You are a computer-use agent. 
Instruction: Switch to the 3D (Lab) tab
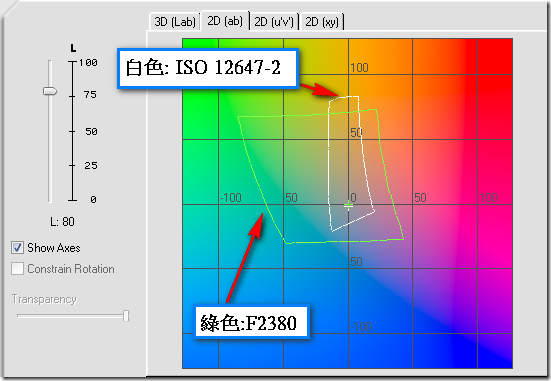click(x=175, y=22)
